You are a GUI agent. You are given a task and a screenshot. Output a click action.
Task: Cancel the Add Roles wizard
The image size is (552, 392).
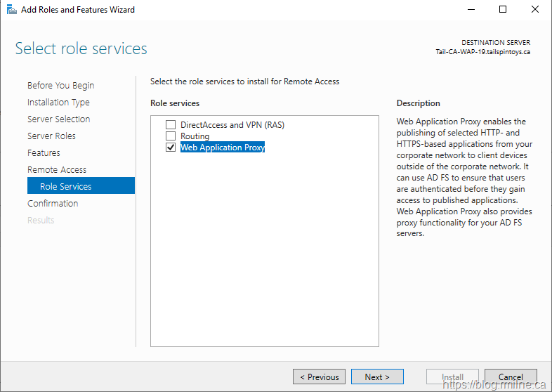point(511,377)
